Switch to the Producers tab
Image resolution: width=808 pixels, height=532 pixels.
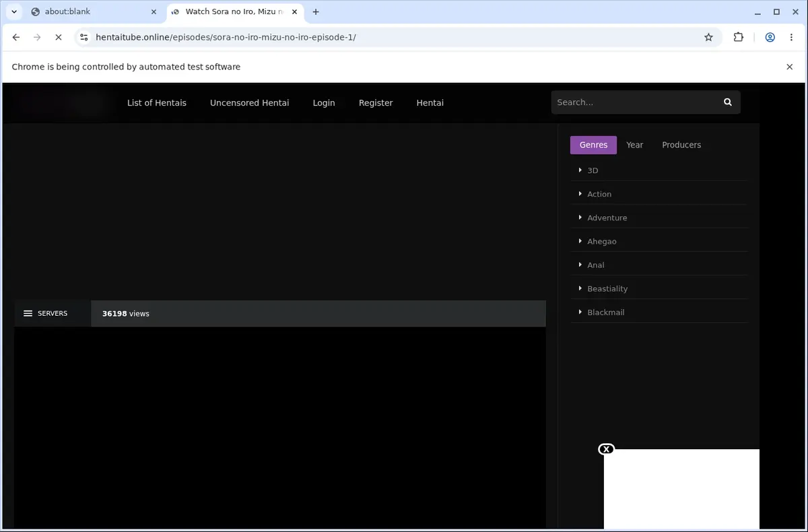click(x=681, y=145)
